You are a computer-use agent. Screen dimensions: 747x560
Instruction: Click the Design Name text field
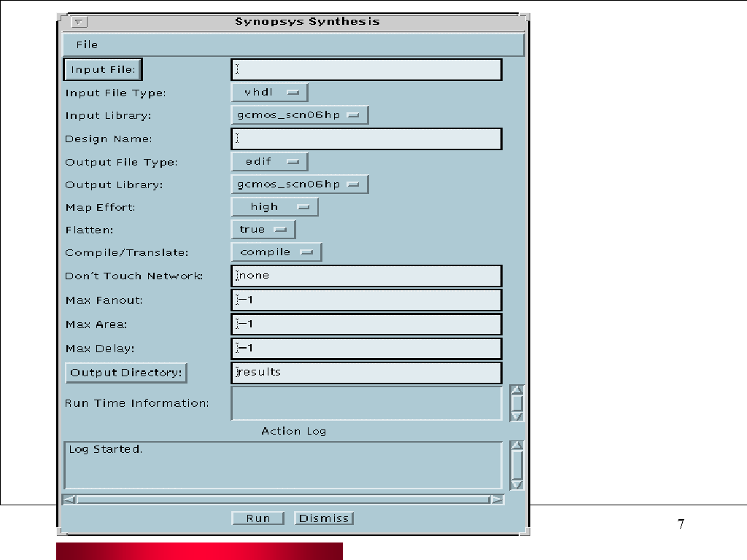(366, 139)
